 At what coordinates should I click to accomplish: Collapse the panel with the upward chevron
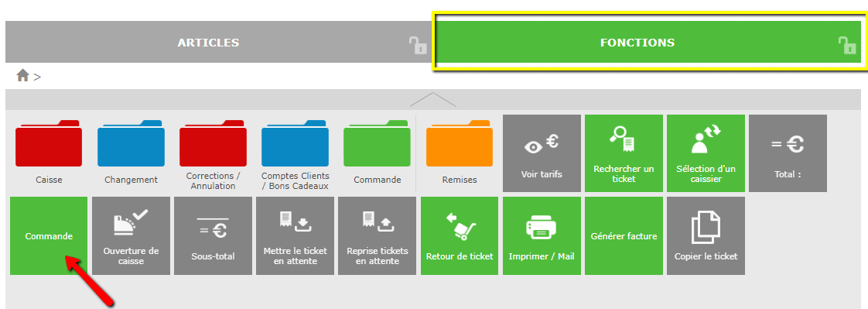[x=433, y=99]
